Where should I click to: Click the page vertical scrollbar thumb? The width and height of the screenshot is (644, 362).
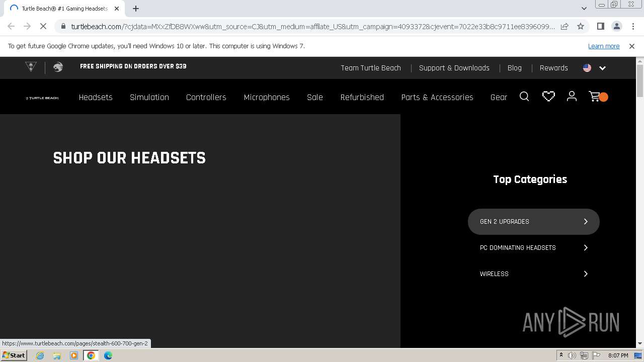click(640, 80)
